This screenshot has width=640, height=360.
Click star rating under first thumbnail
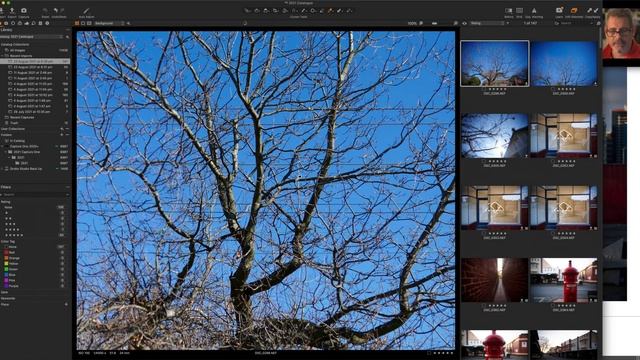tap(497, 89)
